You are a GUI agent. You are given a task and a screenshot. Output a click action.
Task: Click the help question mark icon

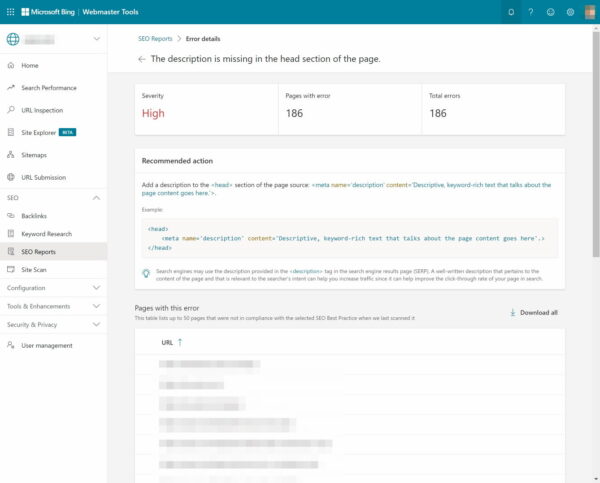click(531, 12)
